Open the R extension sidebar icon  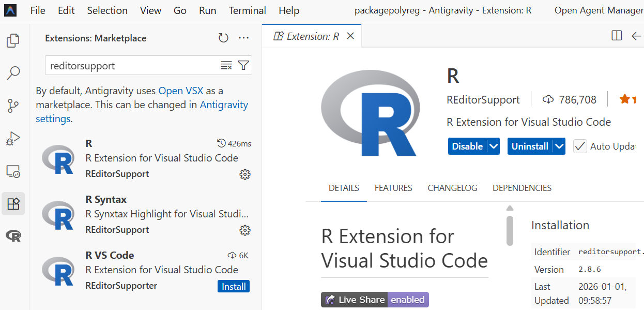pos(13,236)
